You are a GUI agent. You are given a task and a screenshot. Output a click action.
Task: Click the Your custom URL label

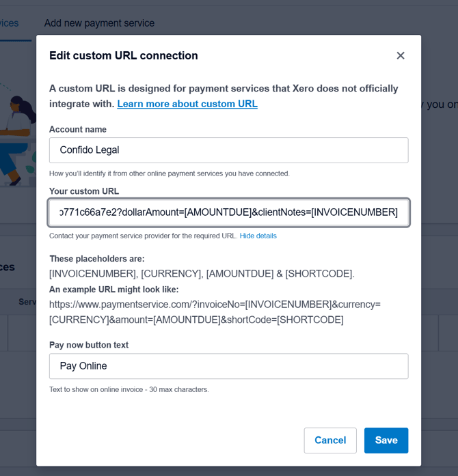point(84,191)
